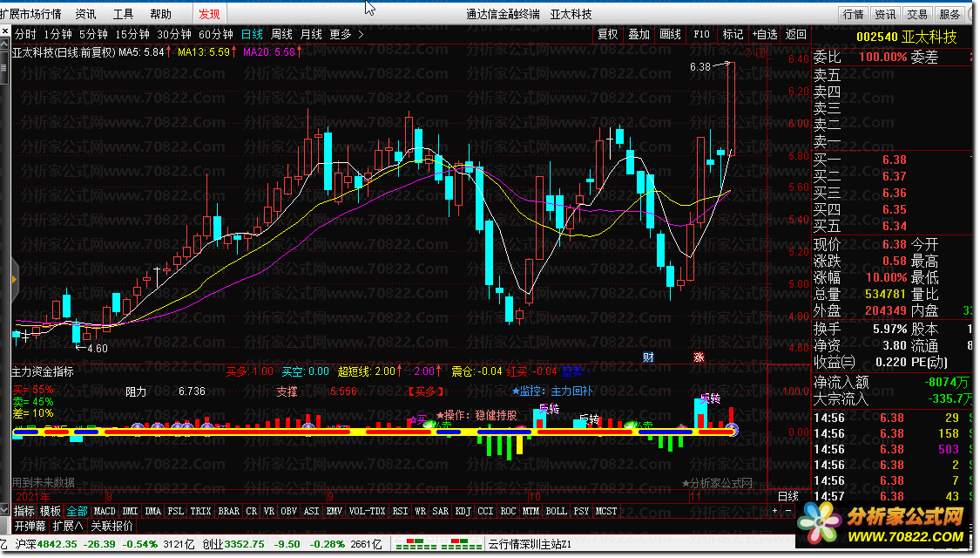Switch to the 15分钟 period
Viewport: 980px width, 558px height.
pos(132,34)
